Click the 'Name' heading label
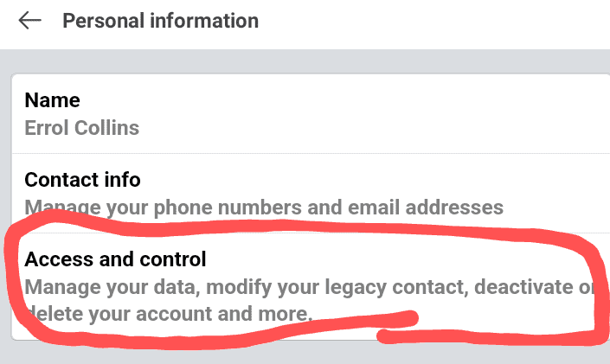Screen dimensions: 610x364 (52, 100)
